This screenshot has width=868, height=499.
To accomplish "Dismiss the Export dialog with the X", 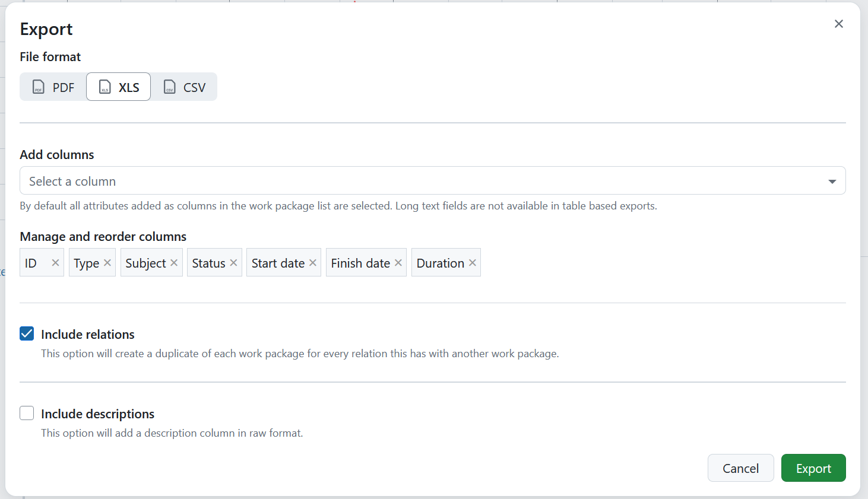I will tap(838, 24).
